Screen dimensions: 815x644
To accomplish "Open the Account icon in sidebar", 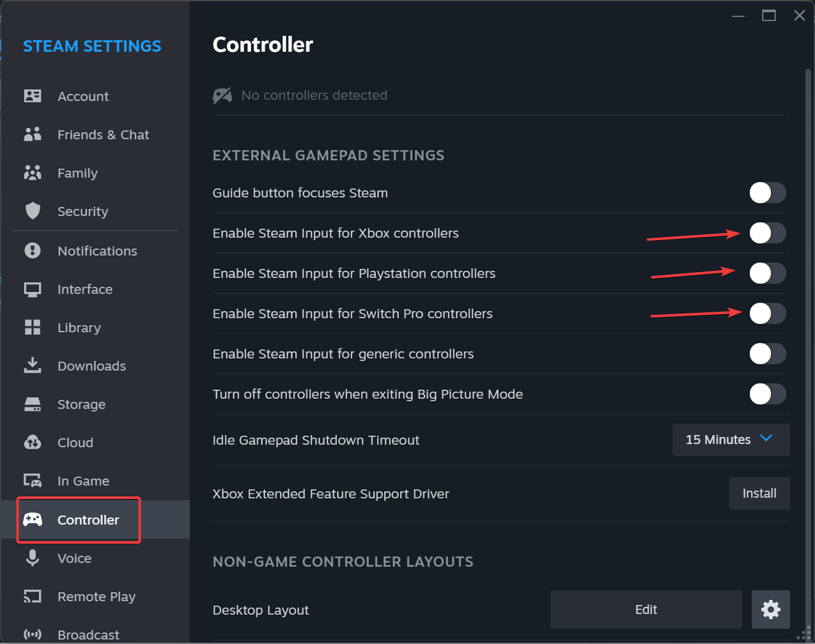I will pos(33,96).
